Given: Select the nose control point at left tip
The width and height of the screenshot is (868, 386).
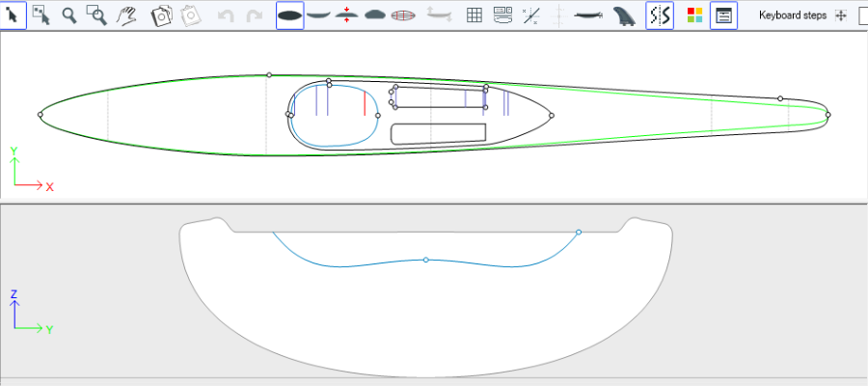Looking at the screenshot, I should [x=40, y=115].
